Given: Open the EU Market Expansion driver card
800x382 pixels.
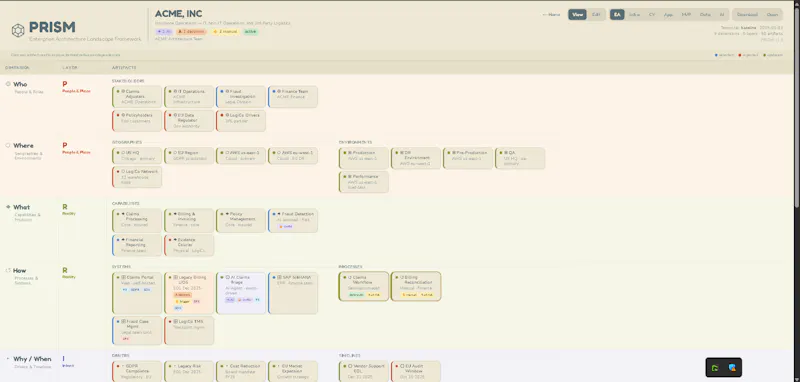Looking at the screenshot, I should pyautogui.click(x=293, y=371).
